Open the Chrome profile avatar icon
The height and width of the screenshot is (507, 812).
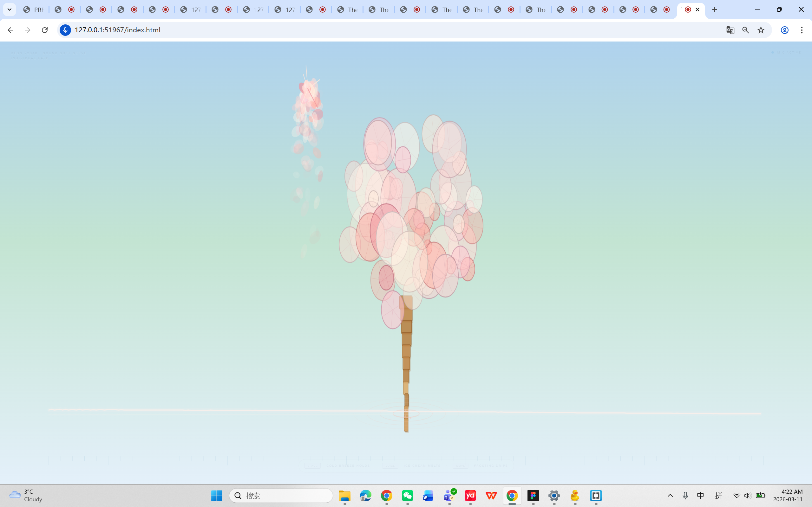[784, 30]
